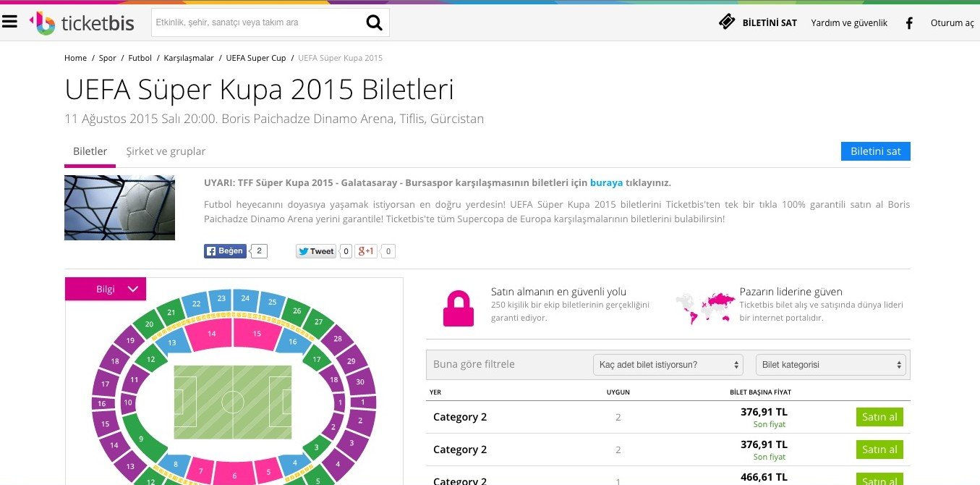
Task: Click the first Satın al button
Action: click(879, 417)
